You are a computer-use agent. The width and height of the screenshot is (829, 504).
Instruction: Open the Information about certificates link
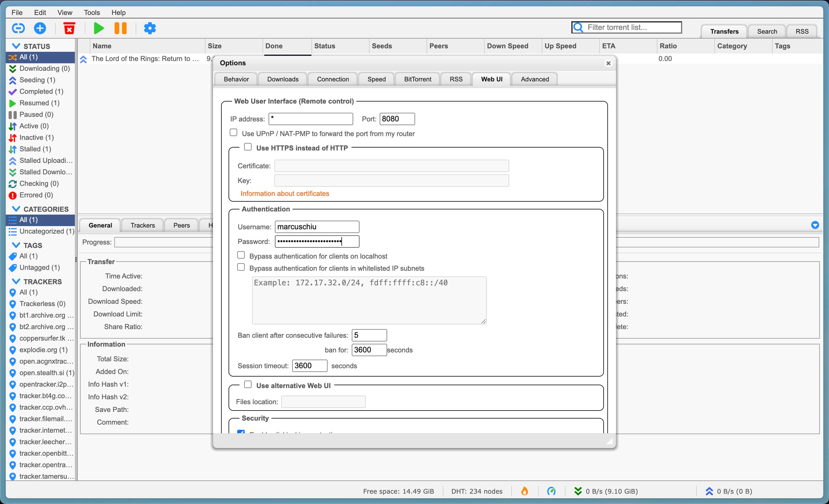pos(285,194)
